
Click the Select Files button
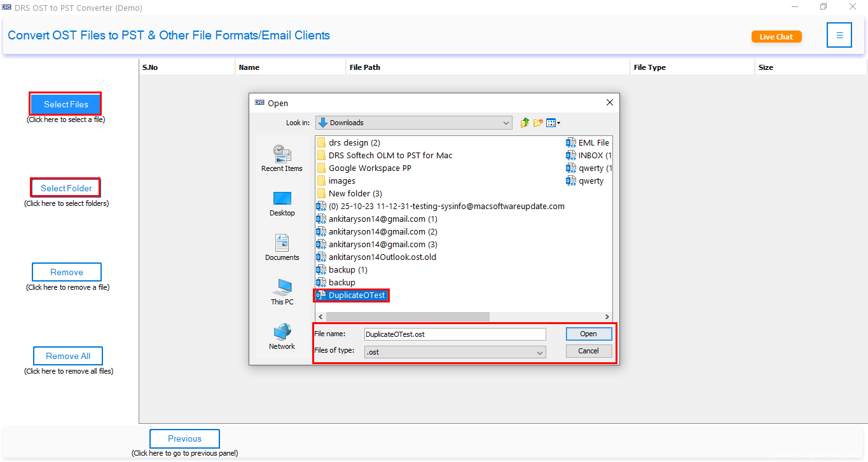65,104
